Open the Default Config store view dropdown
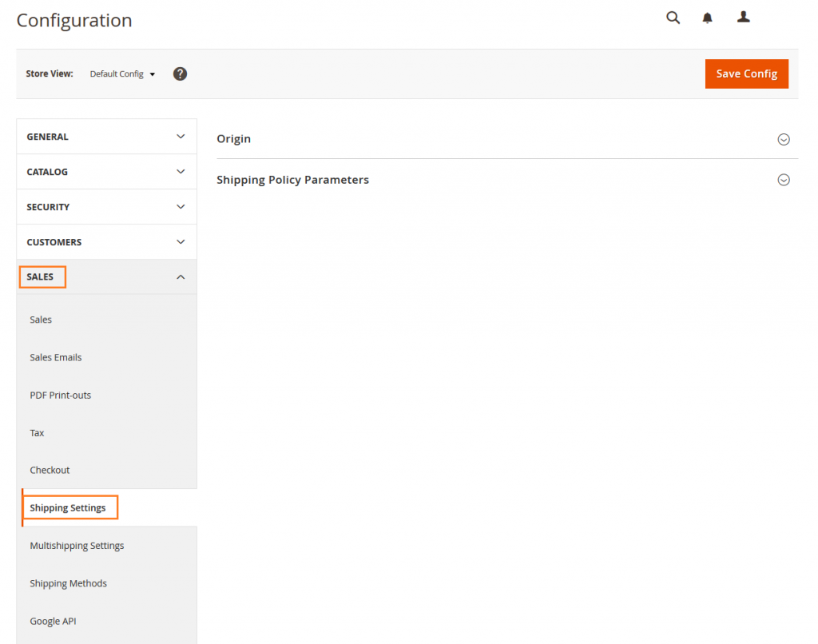 [x=121, y=73]
